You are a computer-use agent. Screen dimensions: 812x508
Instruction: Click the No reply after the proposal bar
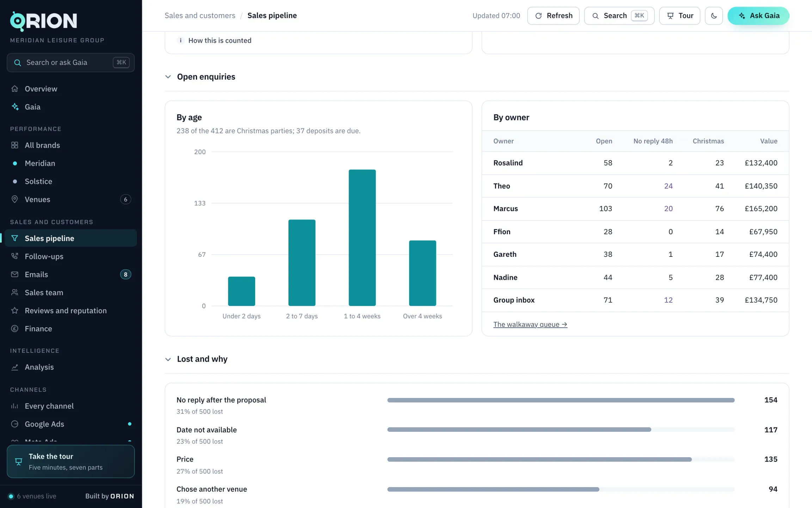click(x=561, y=400)
